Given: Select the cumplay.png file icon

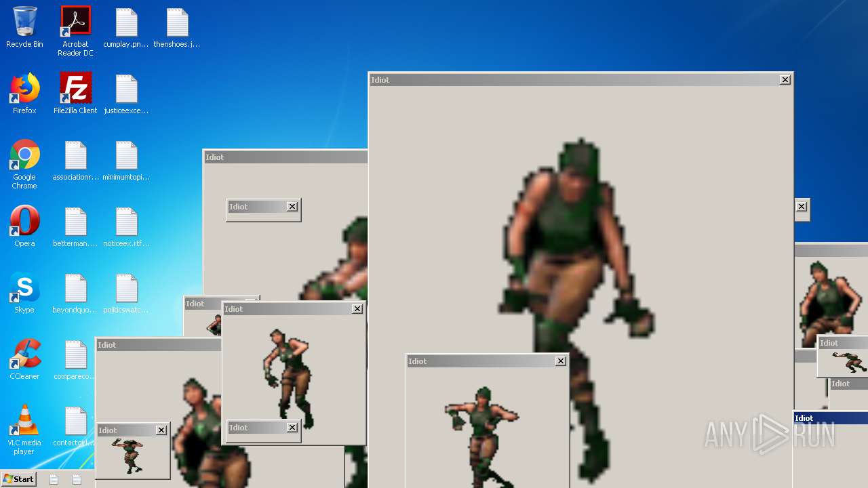Looking at the screenshot, I should (x=126, y=28).
